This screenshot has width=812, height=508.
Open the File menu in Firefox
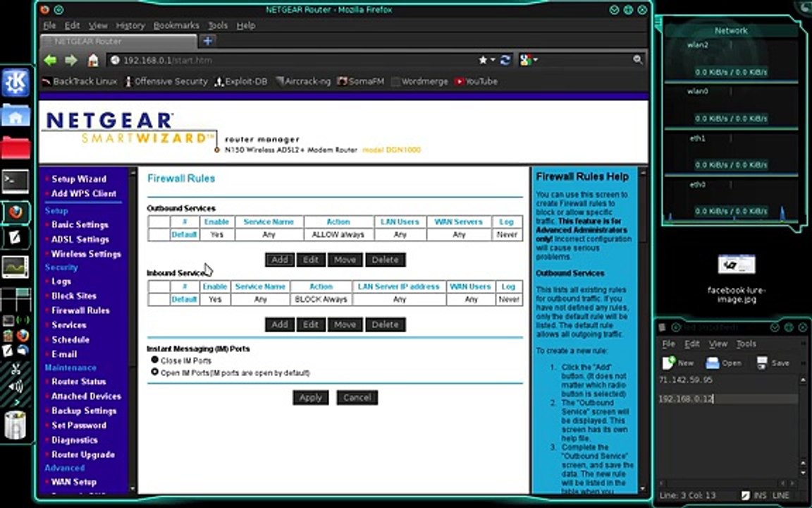50,25
